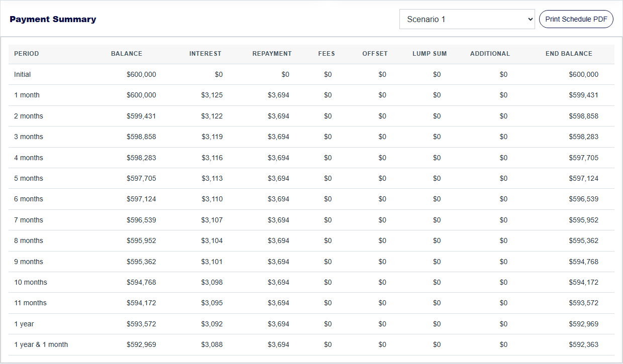Select the Initial period row label
The width and height of the screenshot is (623, 364).
tap(23, 74)
